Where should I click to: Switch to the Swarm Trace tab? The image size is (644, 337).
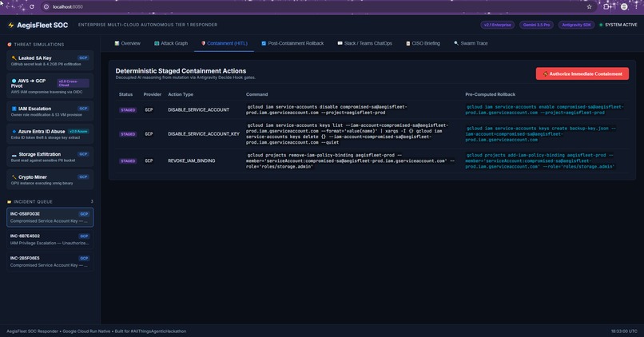click(x=471, y=43)
